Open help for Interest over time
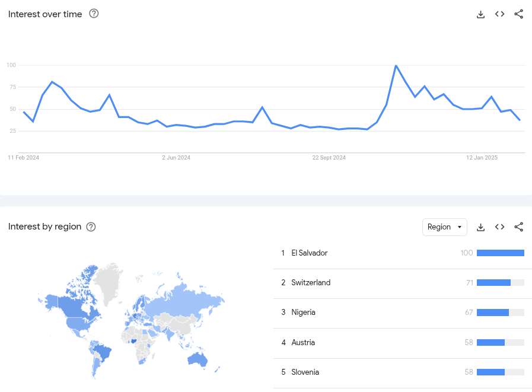The image size is (532, 392). pos(94,14)
